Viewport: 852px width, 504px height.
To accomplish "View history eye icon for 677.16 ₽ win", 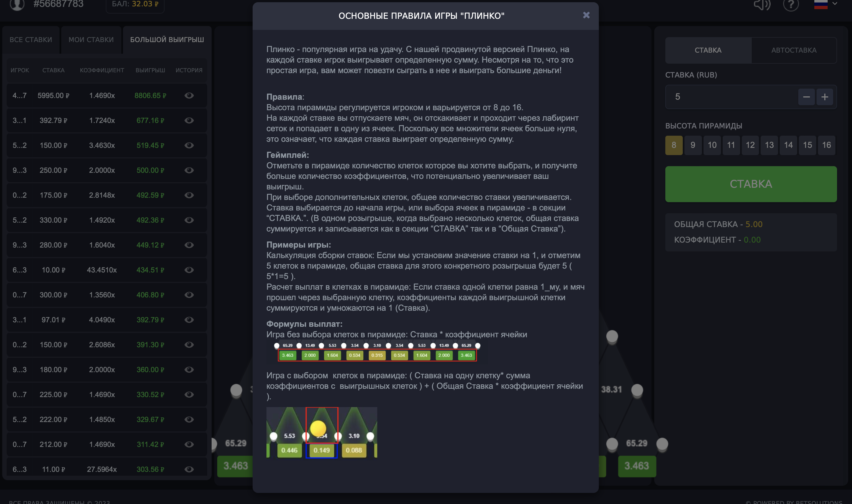I will click(x=189, y=120).
